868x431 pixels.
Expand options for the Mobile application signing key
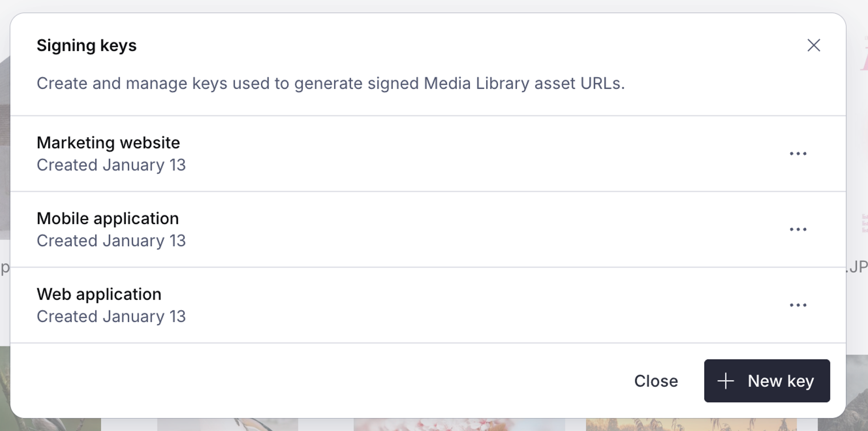point(799,229)
